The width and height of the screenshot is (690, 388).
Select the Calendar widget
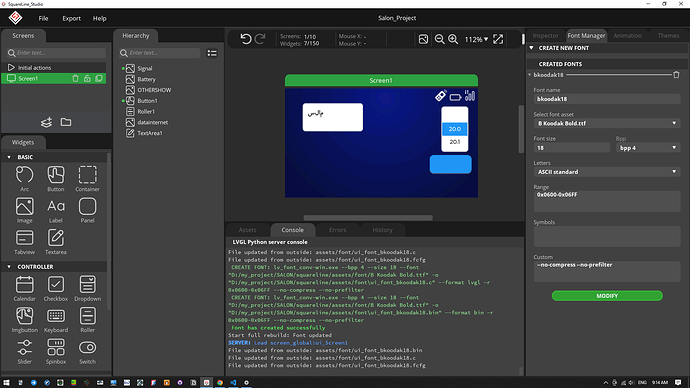click(x=24, y=289)
